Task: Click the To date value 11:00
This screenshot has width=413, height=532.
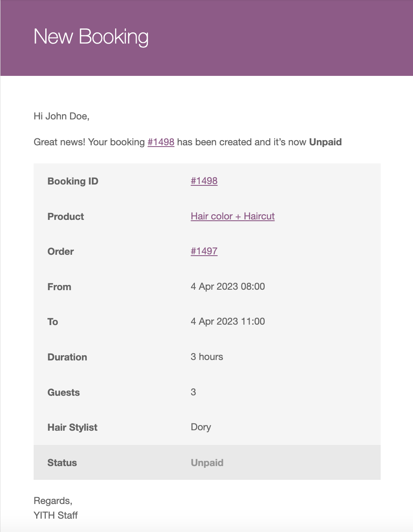Action: pos(228,322)
